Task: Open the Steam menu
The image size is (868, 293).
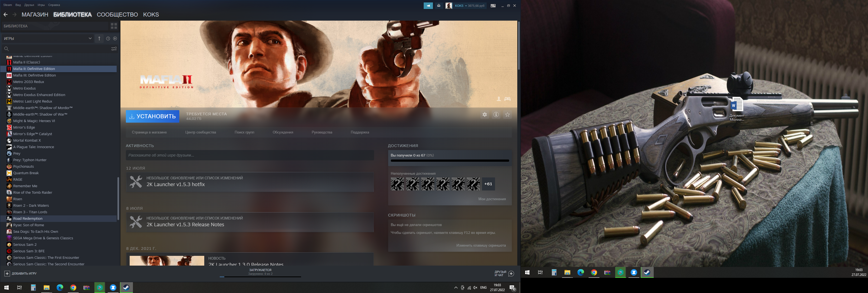Action: coord(7,5)
